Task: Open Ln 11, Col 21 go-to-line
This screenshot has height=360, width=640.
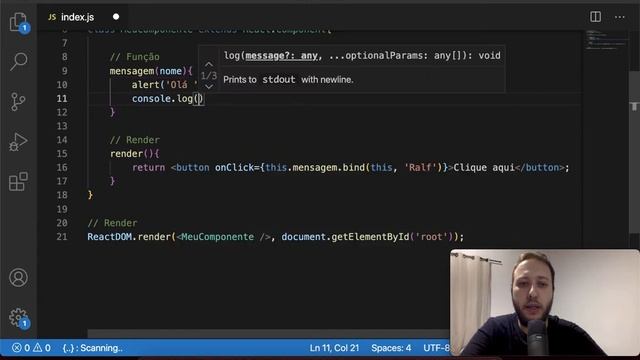Action: coord(334,348)
